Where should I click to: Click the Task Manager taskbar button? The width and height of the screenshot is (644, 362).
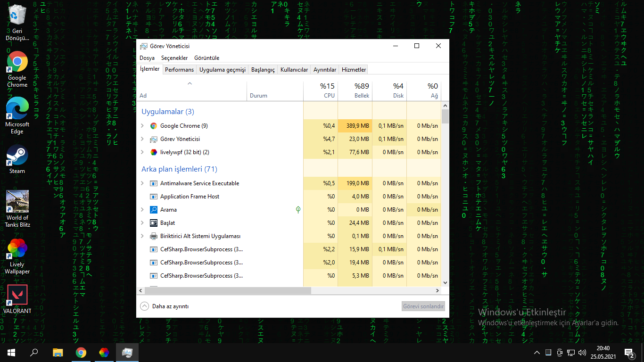tap(127, 352)
